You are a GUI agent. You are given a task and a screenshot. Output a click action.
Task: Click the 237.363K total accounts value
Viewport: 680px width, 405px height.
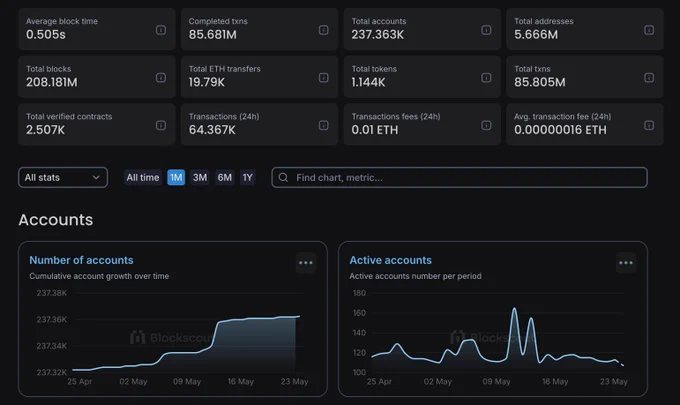[377, 35]
